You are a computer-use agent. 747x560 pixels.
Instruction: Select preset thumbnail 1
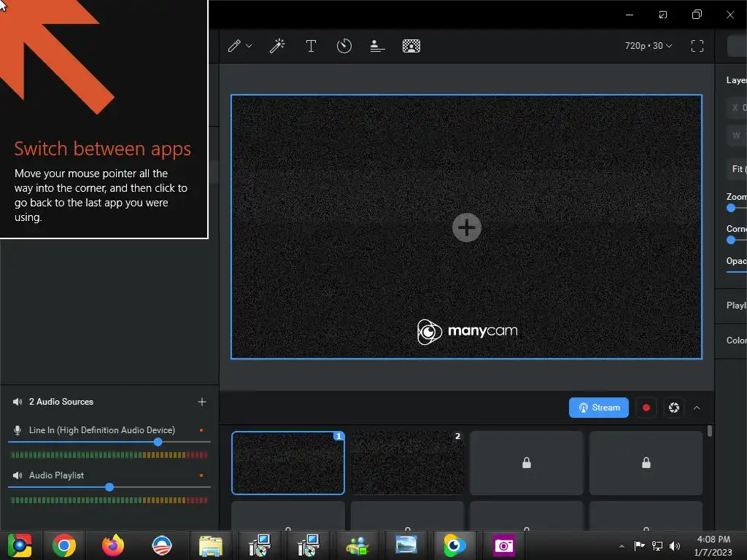click(x=287, y=463)
